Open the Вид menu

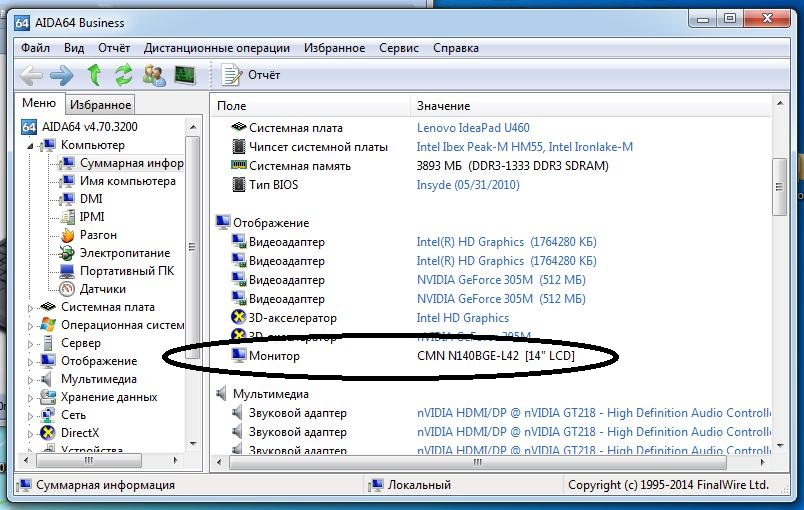(x=74, y=48)
